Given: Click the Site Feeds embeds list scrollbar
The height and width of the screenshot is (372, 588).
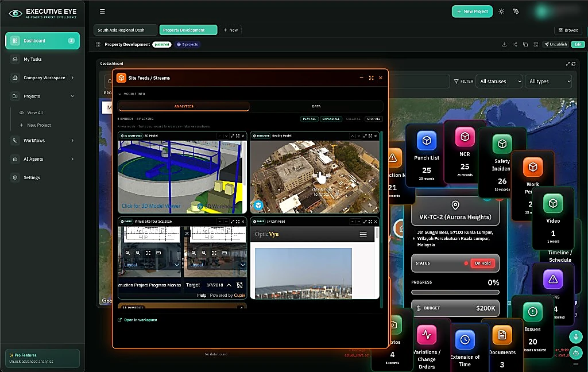Looking at the screenshot, I should (x=382, y=219).
